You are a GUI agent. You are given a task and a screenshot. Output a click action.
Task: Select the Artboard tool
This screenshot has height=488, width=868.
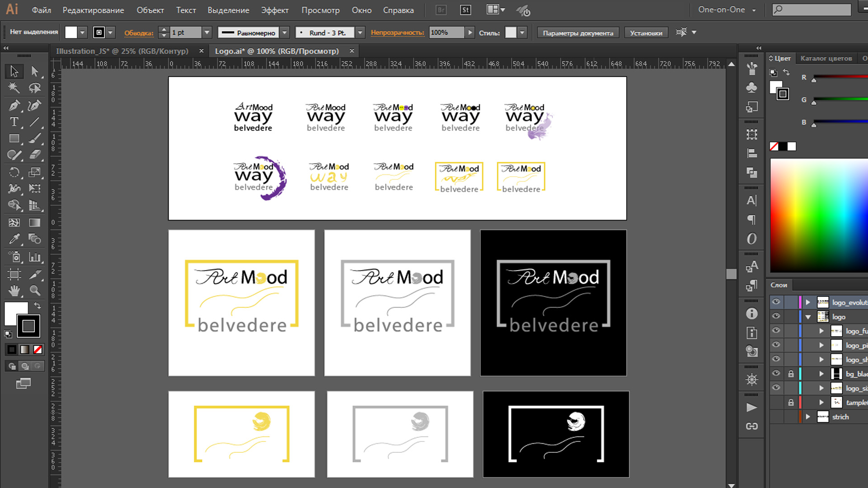[x=14, y=274]
